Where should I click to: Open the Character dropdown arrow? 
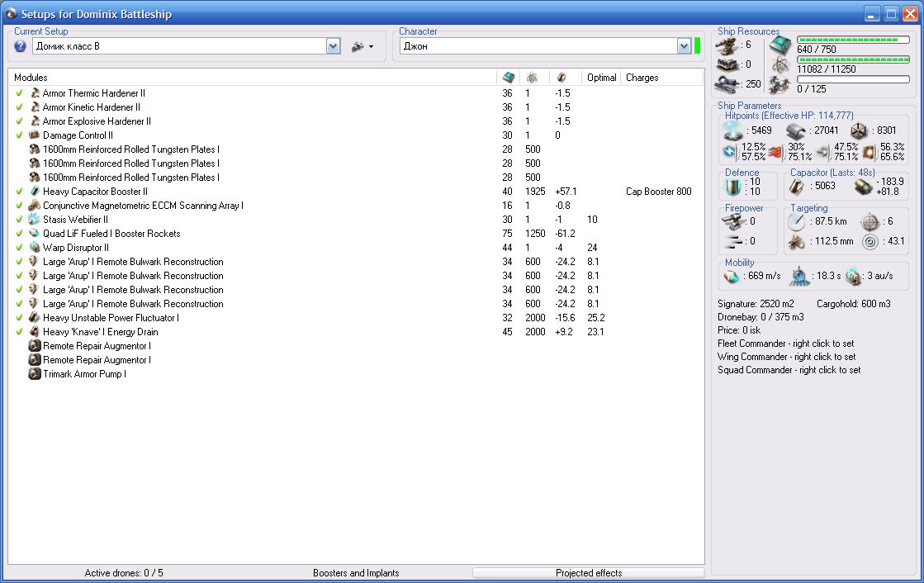684,46
